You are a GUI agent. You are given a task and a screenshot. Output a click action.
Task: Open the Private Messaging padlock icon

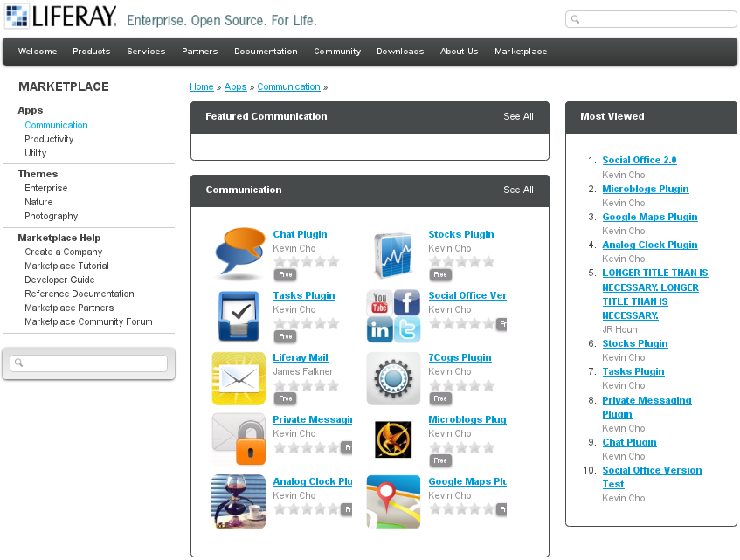click(x=239, y=439)
